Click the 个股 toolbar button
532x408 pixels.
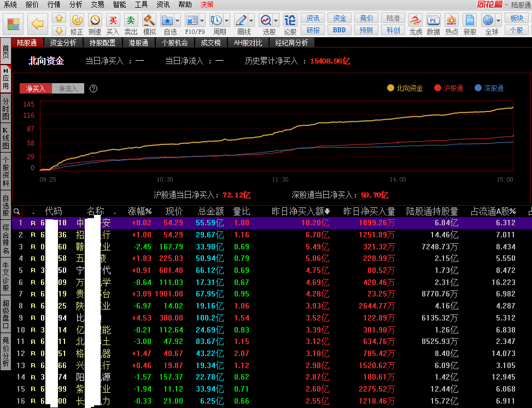(517, 30)
